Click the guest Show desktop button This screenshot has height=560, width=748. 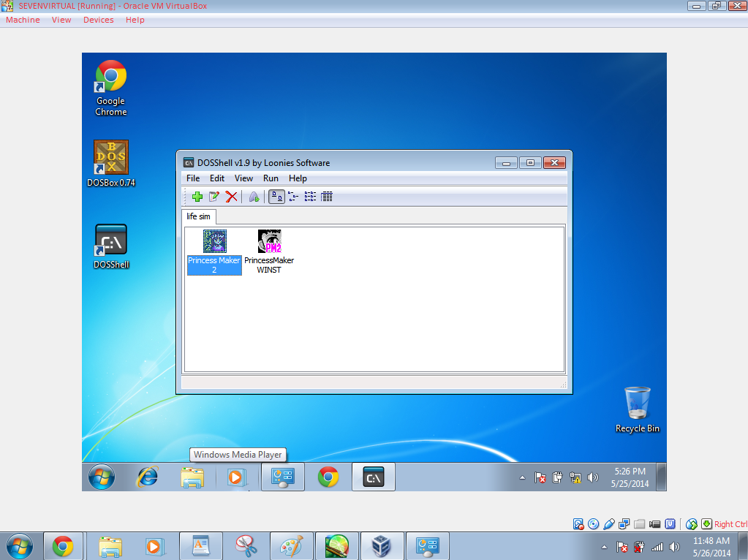(661, 477)
